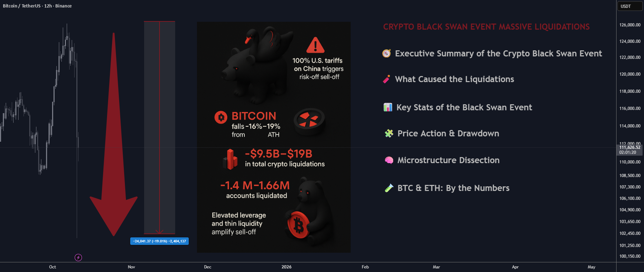The width and height of the screenshot is (644, 272).
Task: Open the USDT currency dropdown
Action: pos(630,6)
